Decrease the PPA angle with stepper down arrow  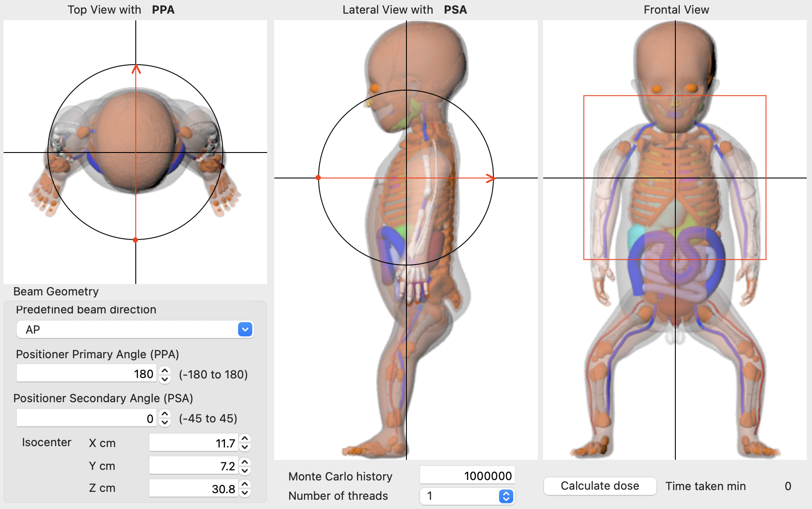point(165,378)
